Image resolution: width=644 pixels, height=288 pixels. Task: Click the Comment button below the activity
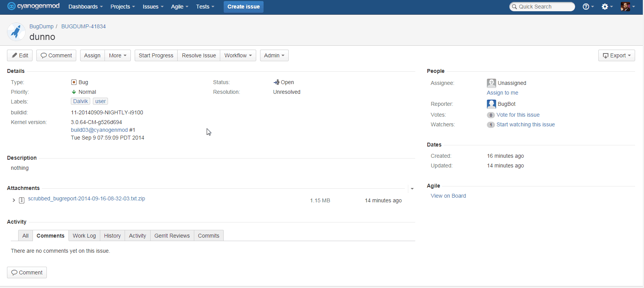pos(27,272)
